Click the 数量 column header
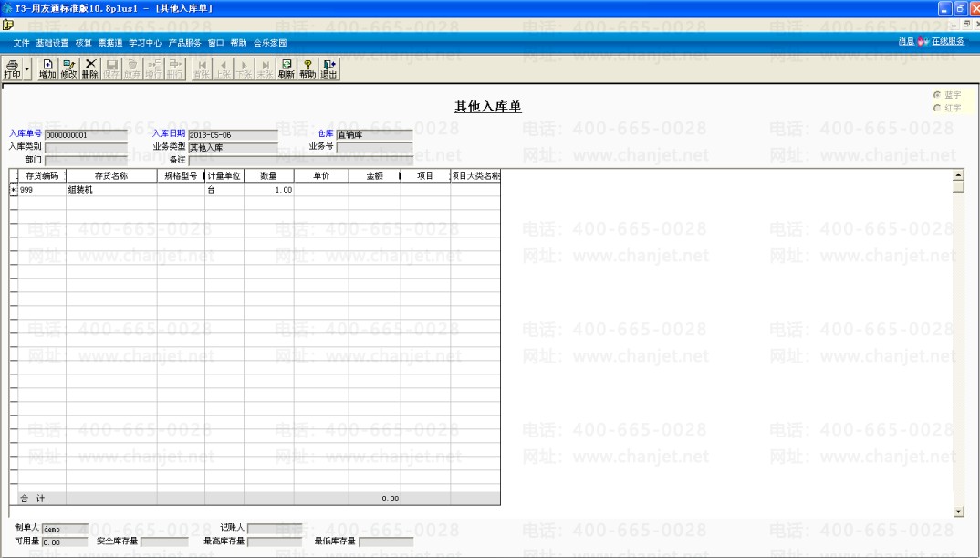 (x=269, y=175)
